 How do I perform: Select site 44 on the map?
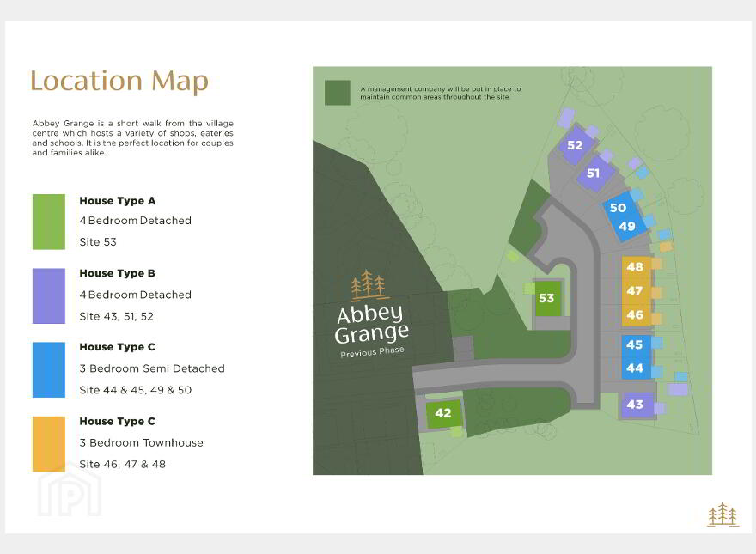point(635,368)
